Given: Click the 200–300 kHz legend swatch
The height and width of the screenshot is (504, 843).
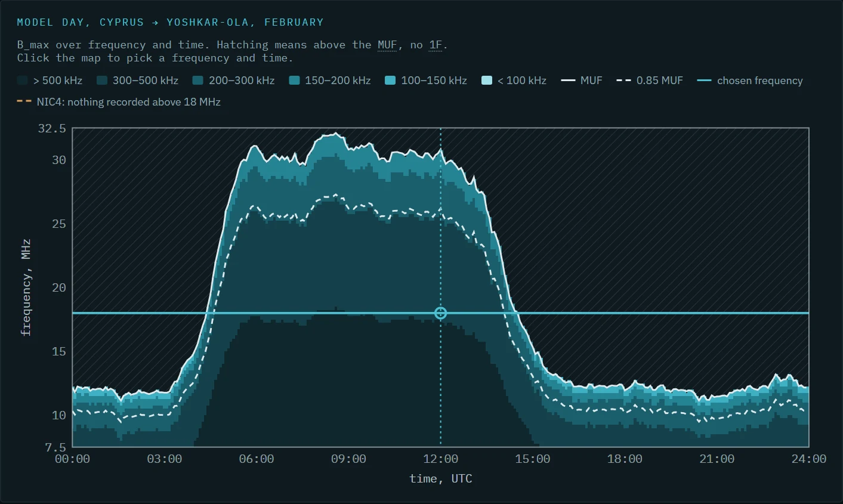Looking at the screenshot, I should [198, 81].
